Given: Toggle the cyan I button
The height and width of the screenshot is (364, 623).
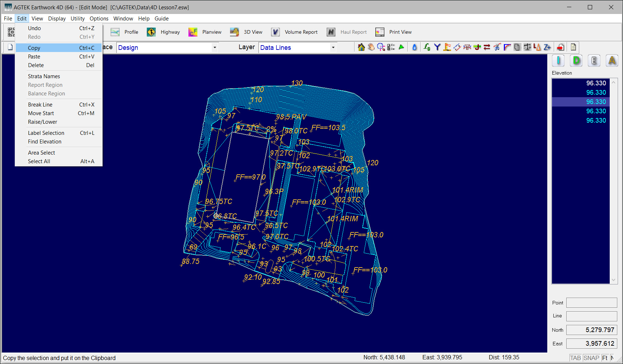Looking at the screenshot, I should tap(558, 61).
